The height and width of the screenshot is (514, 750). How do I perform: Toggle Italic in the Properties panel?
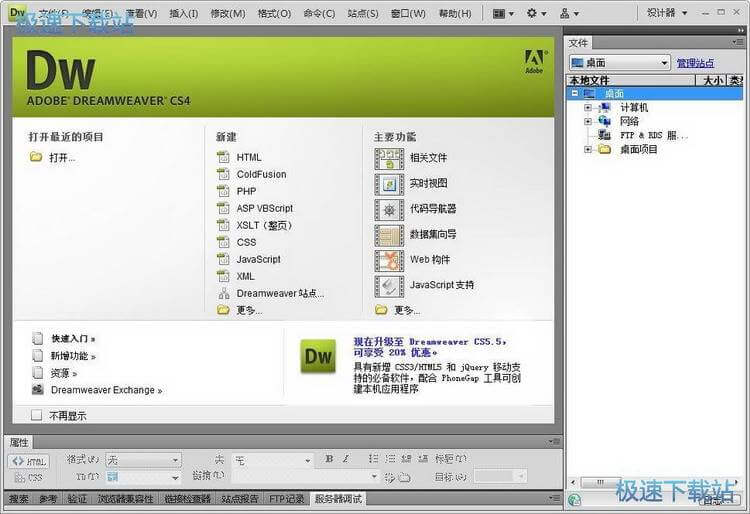tap(346, 459)
